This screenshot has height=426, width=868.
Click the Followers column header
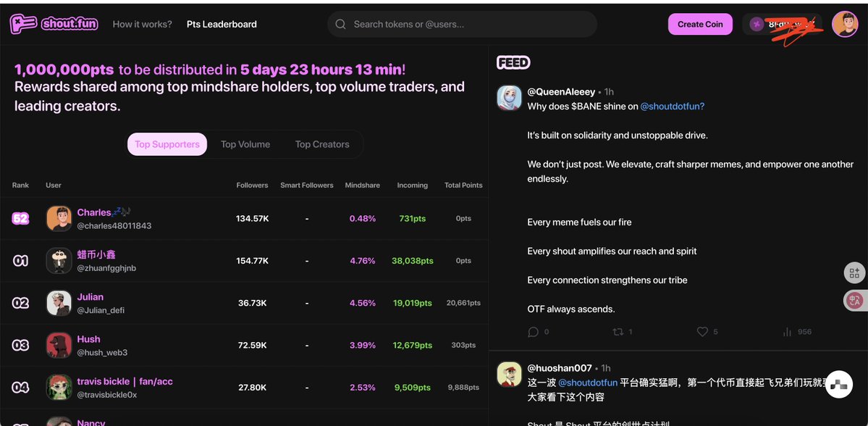(252, 185)
